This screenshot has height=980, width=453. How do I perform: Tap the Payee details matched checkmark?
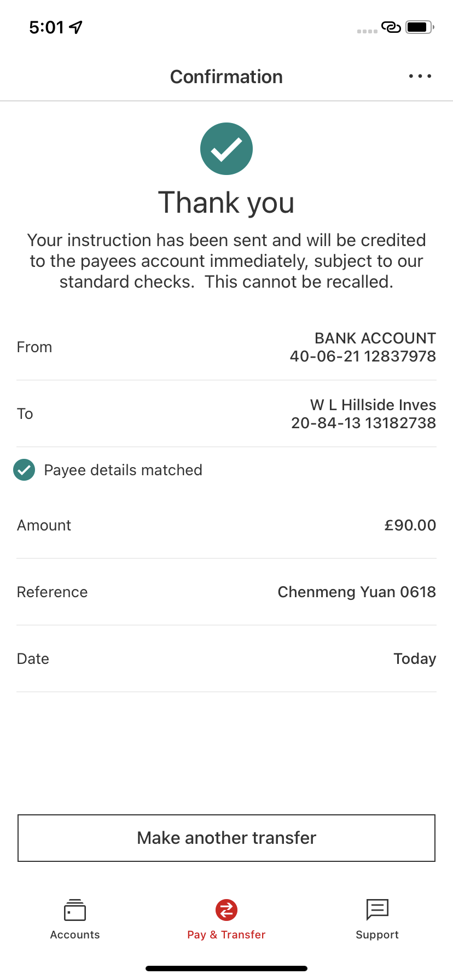tap(24, 470)
